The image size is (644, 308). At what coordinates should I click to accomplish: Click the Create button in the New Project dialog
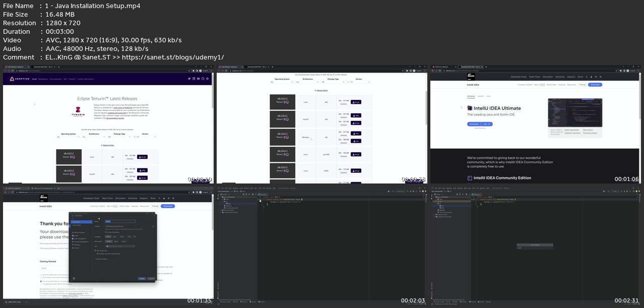coord(142,279)
